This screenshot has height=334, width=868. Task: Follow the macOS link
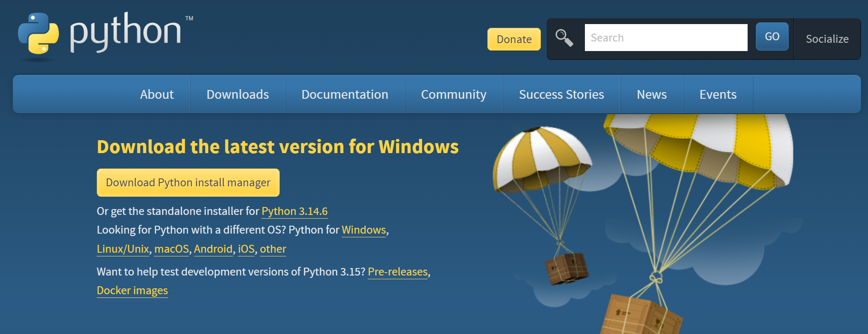pyautogui.click(x=172, y=249)
